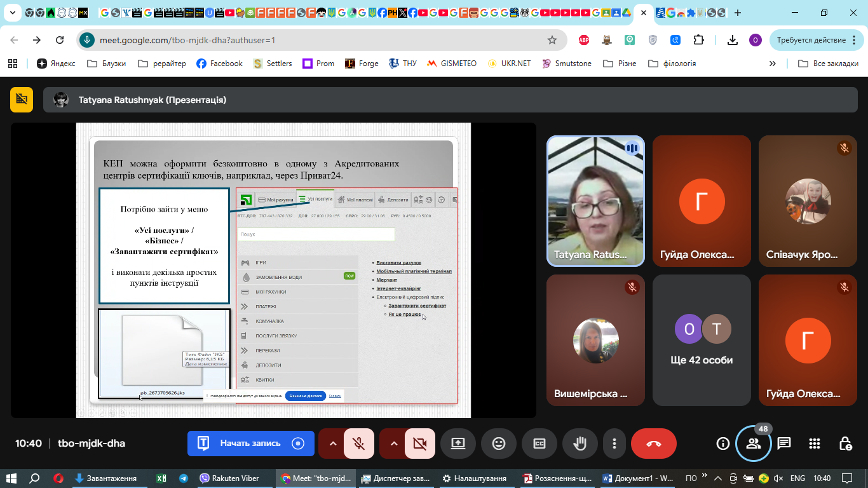Show the participants list (48)

tap(754, 444)
